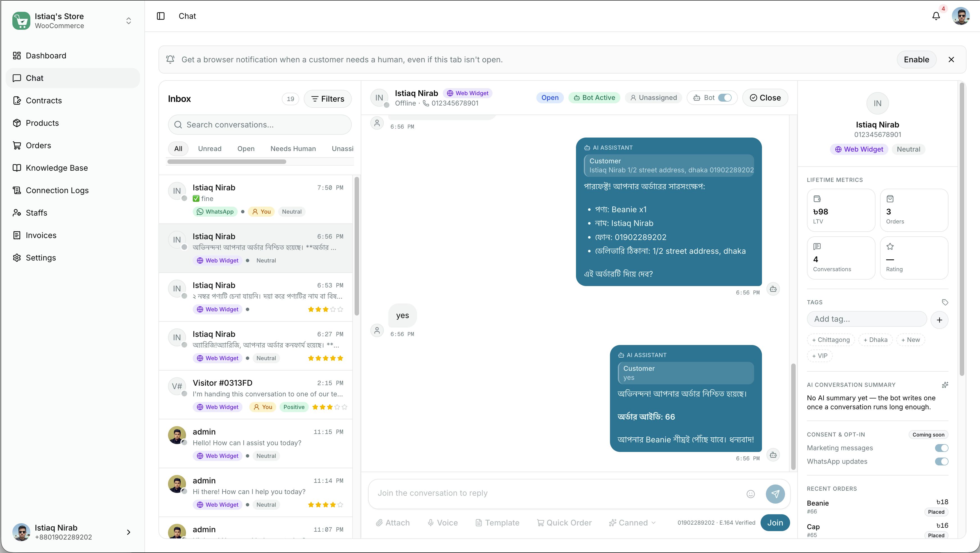This screenshot has height=553, width=980.
Task: Add the VIP tag
Action: (820, 356)
